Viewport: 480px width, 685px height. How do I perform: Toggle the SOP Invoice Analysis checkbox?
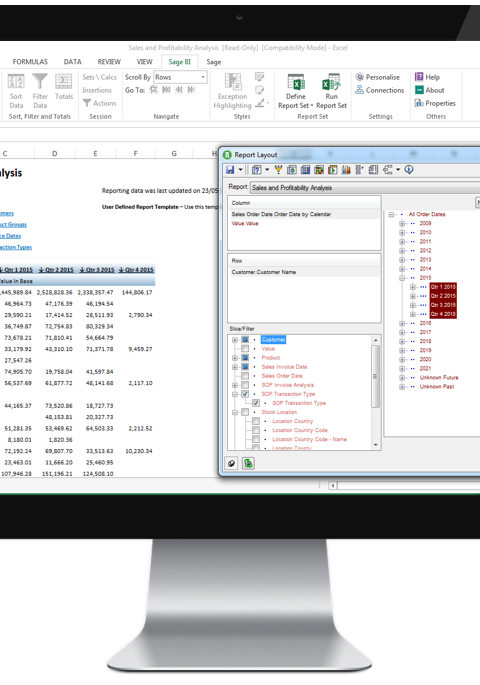pyautogui.click(x=245, y=385)
